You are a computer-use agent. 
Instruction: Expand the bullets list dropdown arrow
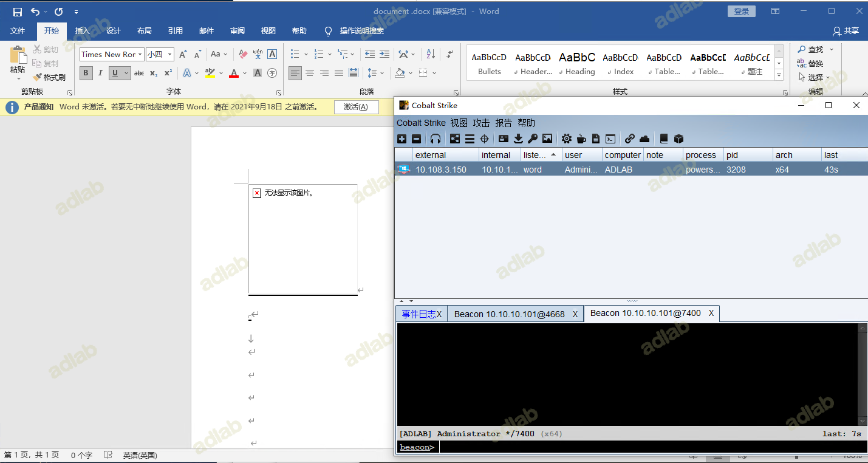click(306, 54)
